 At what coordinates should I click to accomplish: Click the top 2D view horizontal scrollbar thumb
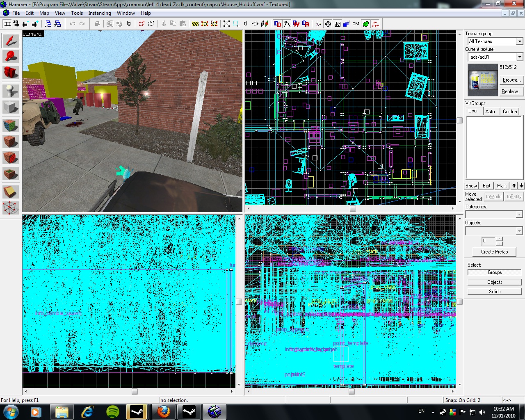pyautogui.click(x=352, y=208)
